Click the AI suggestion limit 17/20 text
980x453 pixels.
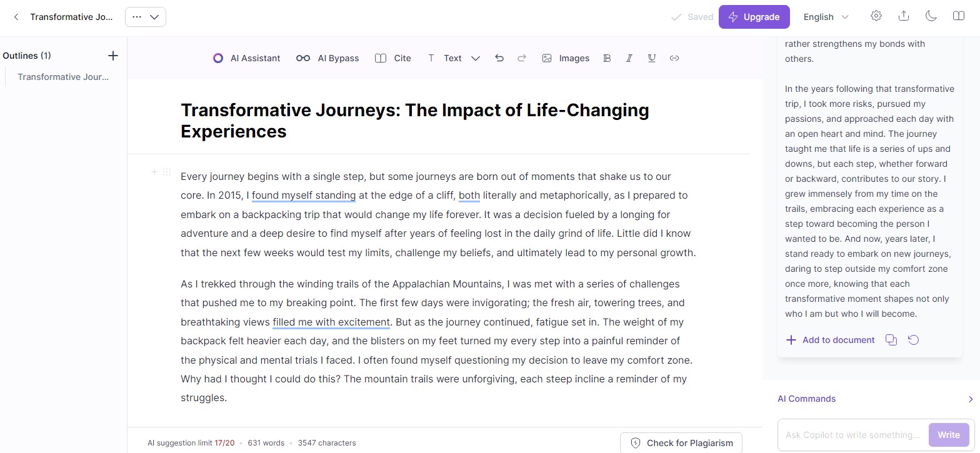click(x=191, y=443)
